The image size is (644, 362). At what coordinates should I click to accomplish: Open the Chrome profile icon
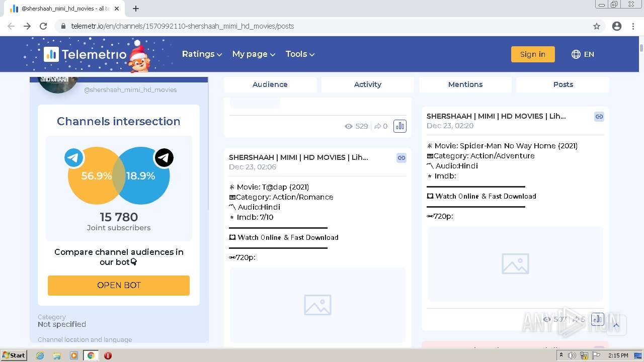(617, 26)
